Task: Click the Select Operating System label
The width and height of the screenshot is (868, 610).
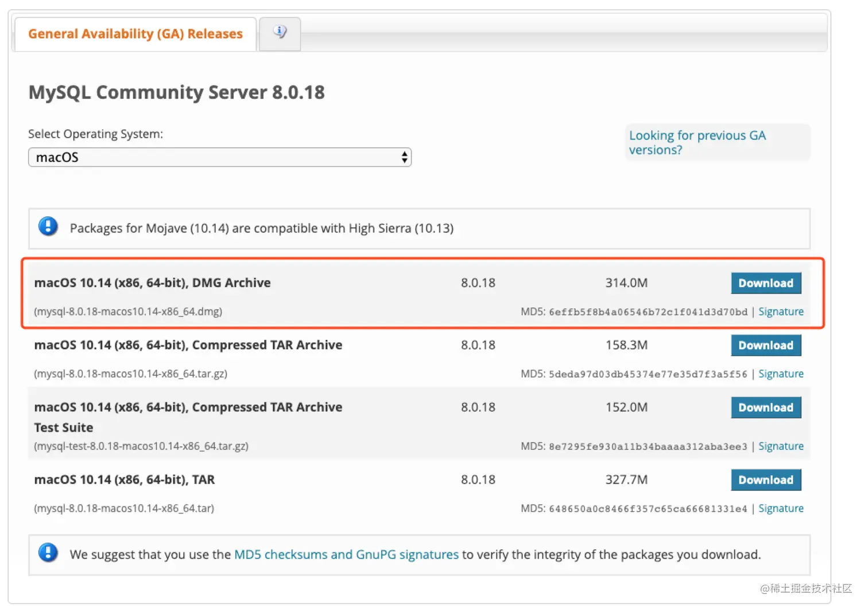Action: pos(96,134)
